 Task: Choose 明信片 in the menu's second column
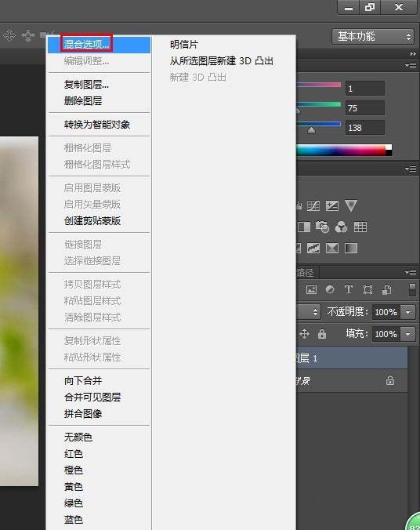pos(184,44)
